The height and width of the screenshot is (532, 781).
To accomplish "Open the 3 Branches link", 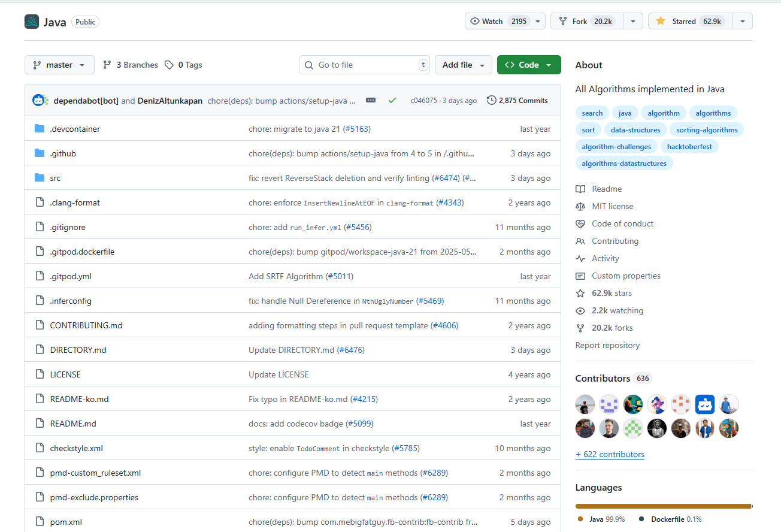I will (x=131, y=65).
